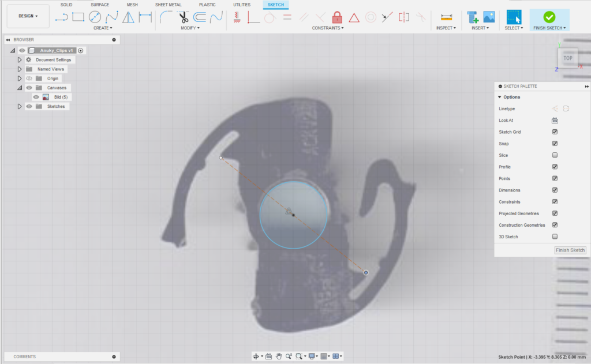Select the Center Diameter Circle tool
The image size is (591, 364).
(95, 17)
